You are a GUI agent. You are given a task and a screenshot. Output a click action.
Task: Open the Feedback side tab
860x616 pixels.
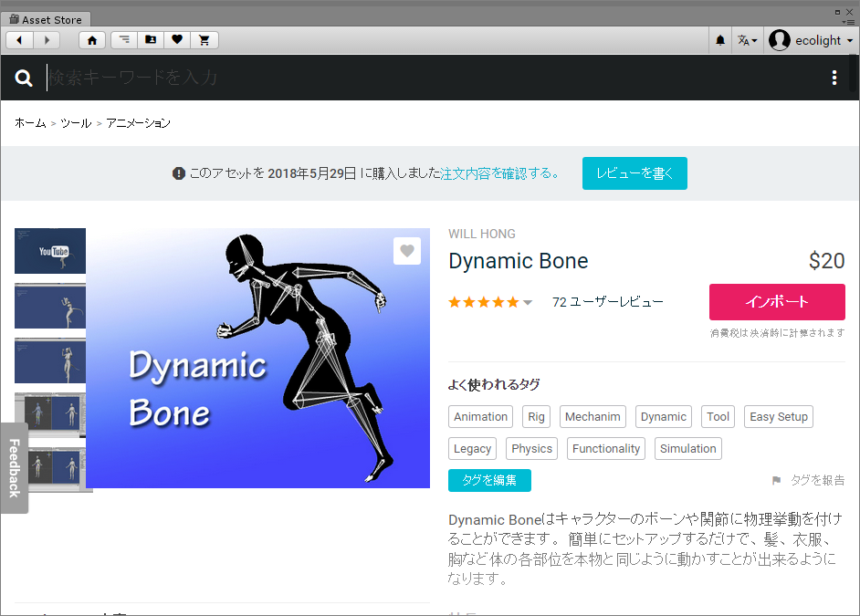click(x=15, y=468)
